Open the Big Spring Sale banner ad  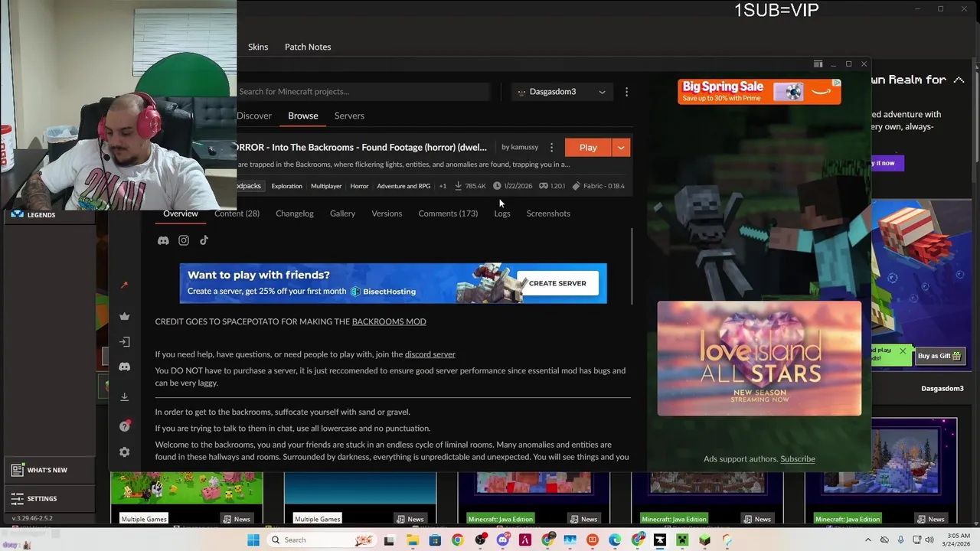click(759, 92)
